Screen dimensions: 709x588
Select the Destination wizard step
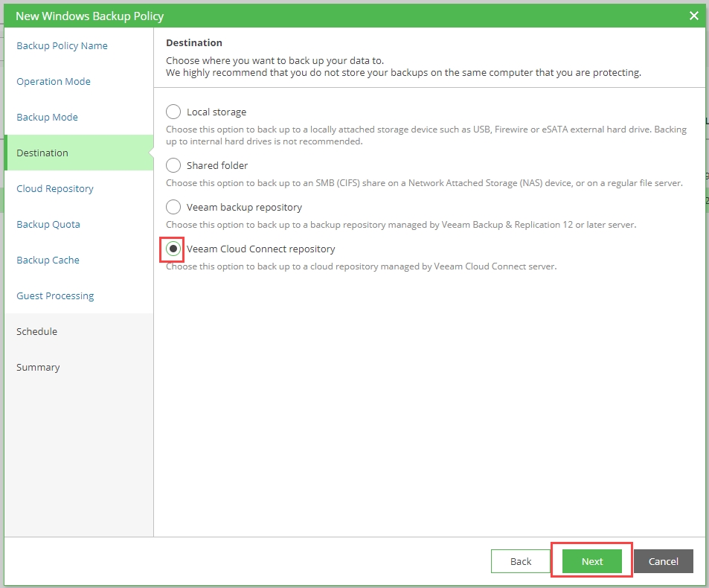[42, 153]
